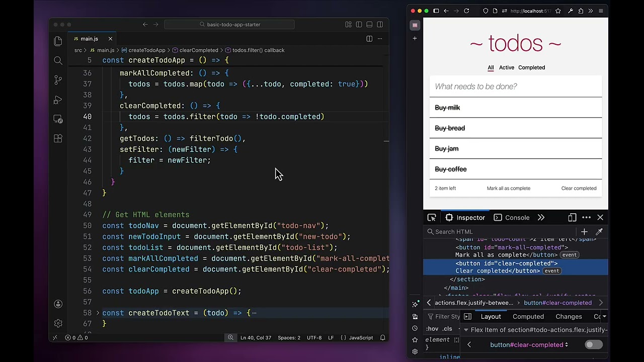Viewport: 644px width, 362px height.
Task: Open the browser extensions puzzle icon
Action: click(x=581, y=11)
